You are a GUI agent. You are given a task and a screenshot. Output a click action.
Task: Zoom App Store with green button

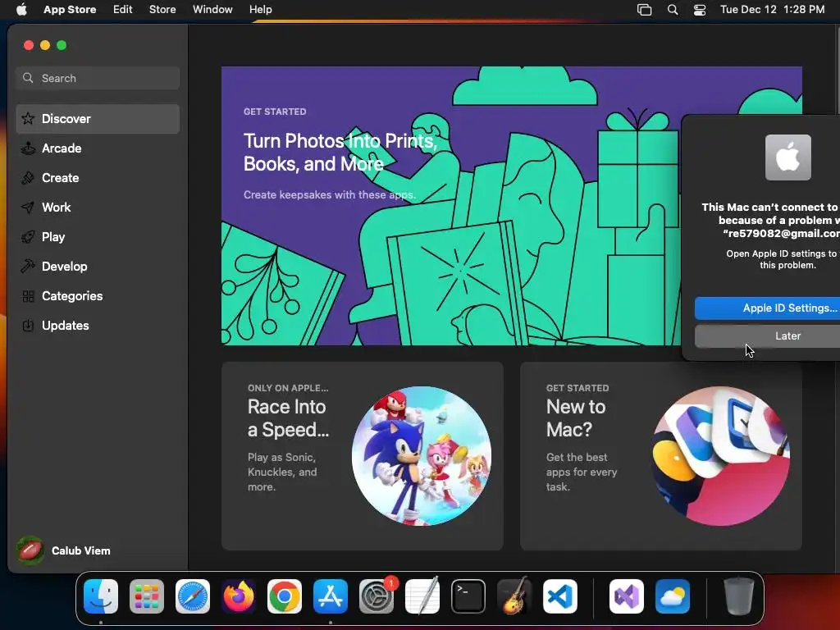[x=62, y=46]
